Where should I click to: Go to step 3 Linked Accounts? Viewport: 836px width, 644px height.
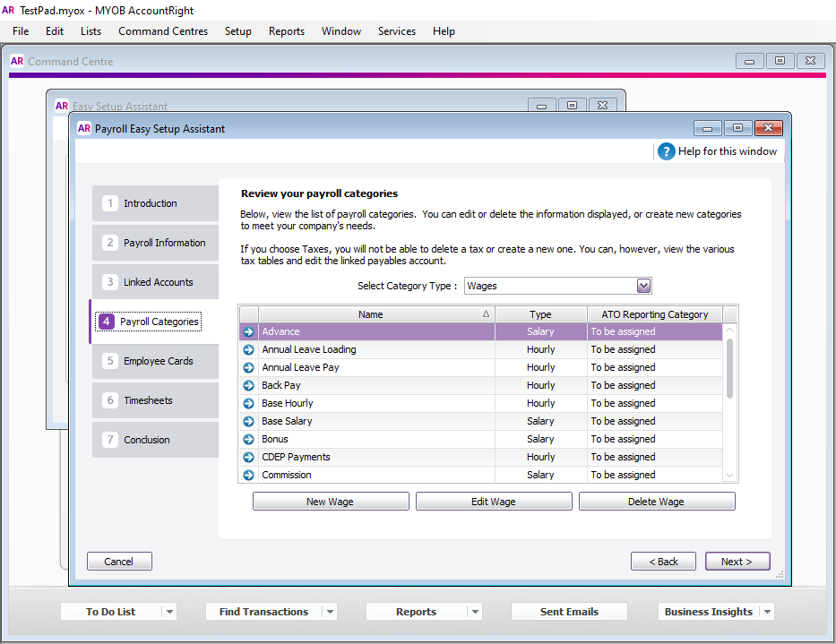tap(155, 282)
